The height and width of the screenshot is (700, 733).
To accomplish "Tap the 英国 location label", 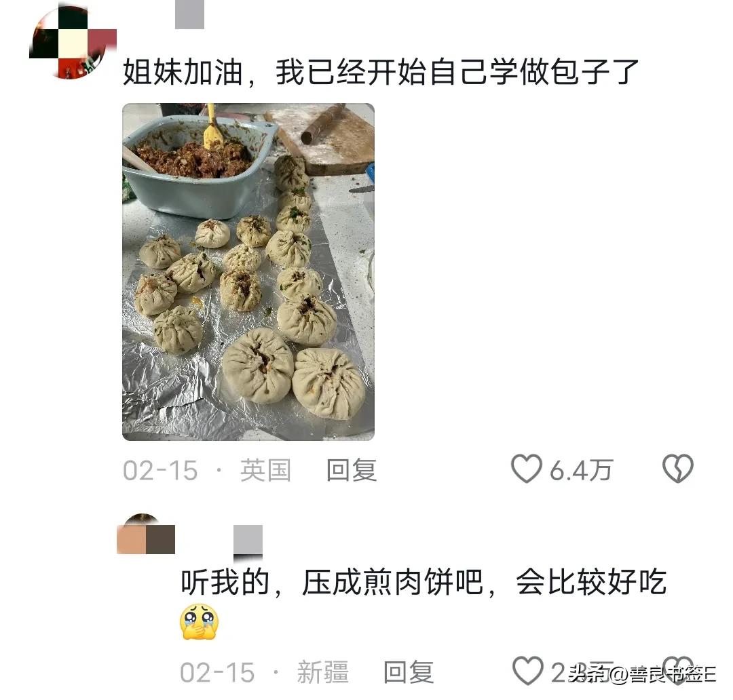I will (265, 470).
